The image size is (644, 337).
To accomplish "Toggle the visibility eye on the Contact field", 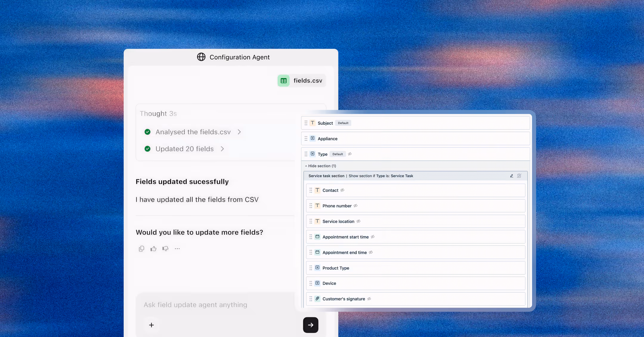I will coord(342,190).
